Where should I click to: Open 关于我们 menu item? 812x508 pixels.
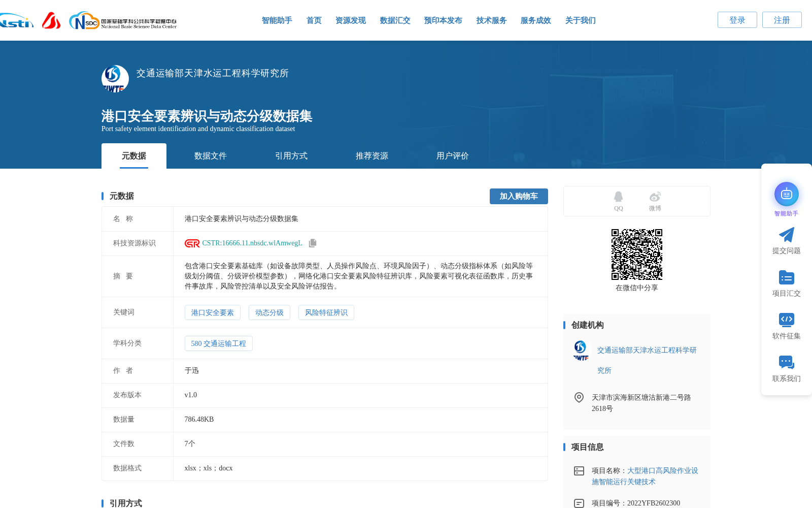[x=581, y=20]
